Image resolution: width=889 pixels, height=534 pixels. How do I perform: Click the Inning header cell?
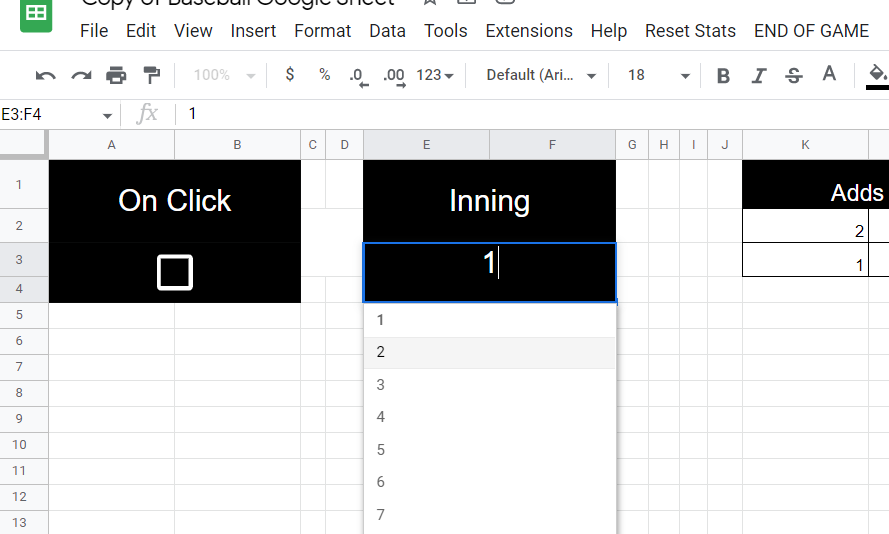[x=490, y=201]
